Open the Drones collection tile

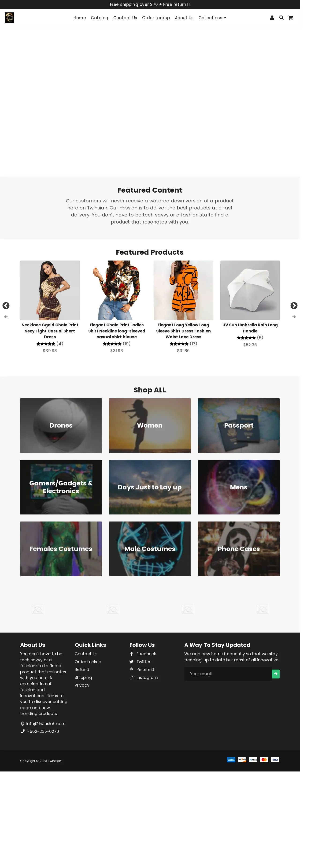click(x=61, y=426)
